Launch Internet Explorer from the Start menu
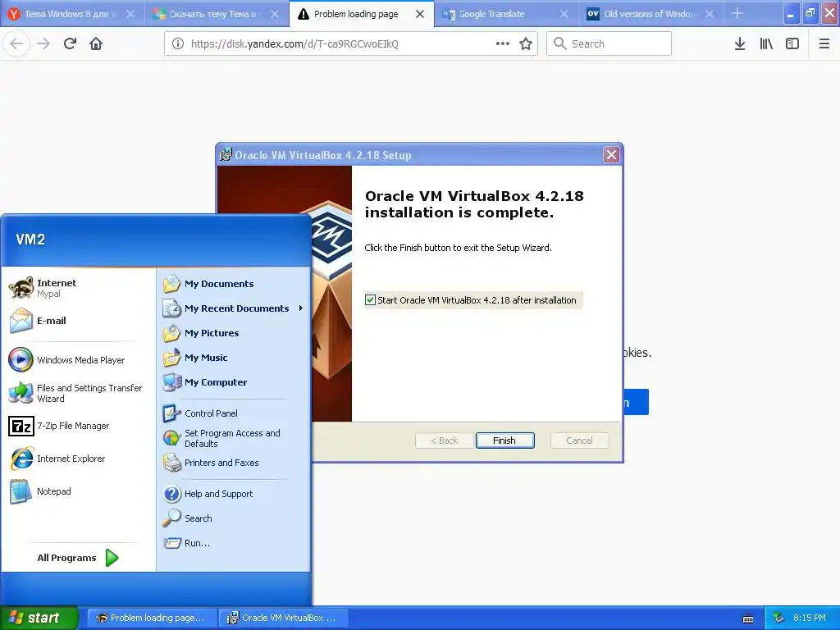840x630 pixels. (78, 459)
